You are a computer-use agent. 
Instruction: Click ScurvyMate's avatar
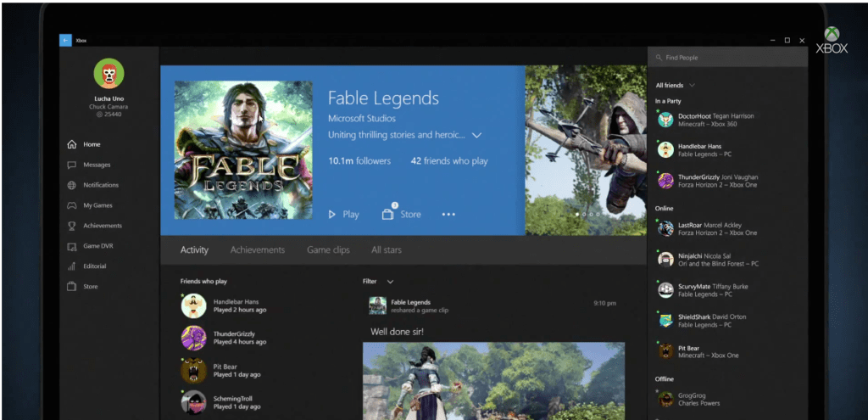click(x=665, y=290)
